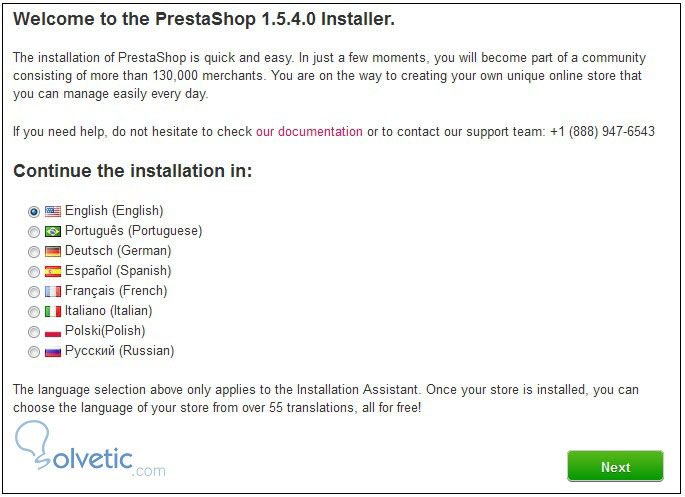Select the Deutsch radio button
Viewport: 685px width, 497px height.
coord(35,252)
